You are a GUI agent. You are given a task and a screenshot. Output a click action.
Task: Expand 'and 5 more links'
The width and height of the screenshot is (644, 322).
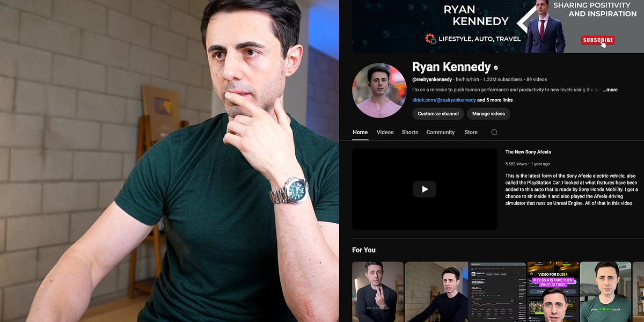pyautogui.click(x=494, y=99)
